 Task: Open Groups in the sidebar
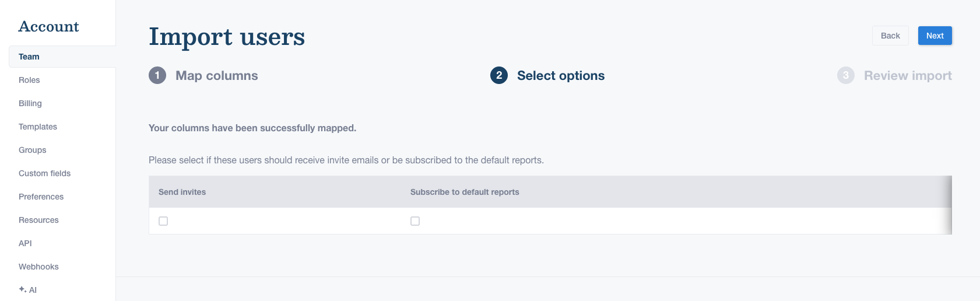pos(33,150)
